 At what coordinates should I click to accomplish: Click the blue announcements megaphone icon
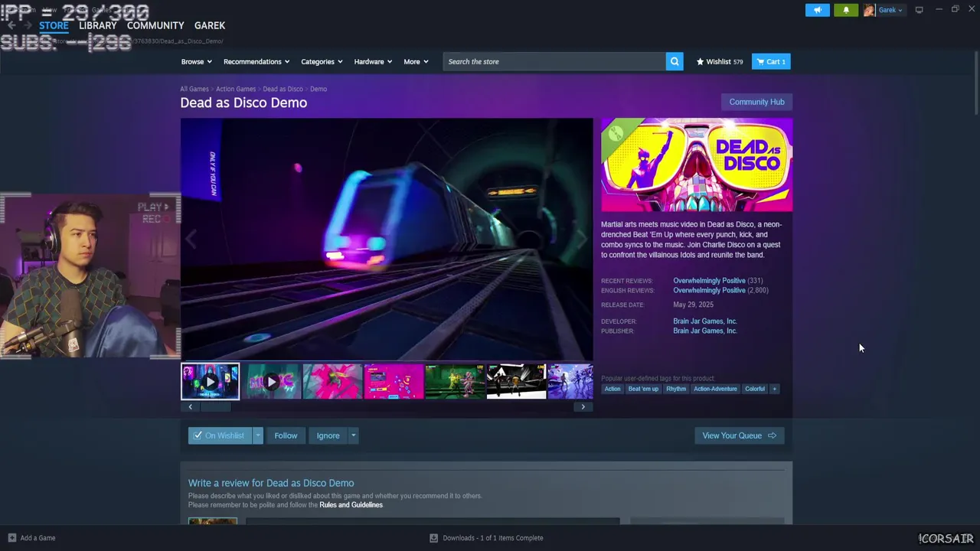817,10
